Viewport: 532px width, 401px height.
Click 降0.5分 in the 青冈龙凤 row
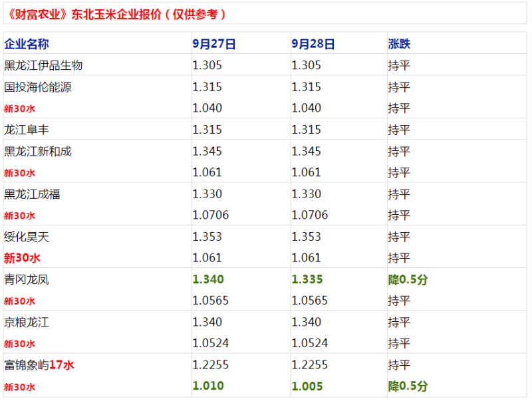coord(408,279)
